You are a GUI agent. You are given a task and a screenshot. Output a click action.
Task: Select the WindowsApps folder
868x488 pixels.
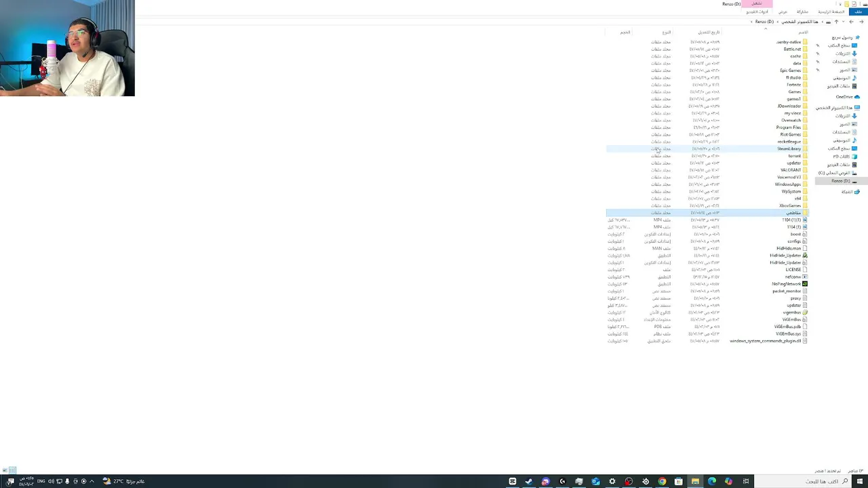(788, 184)
